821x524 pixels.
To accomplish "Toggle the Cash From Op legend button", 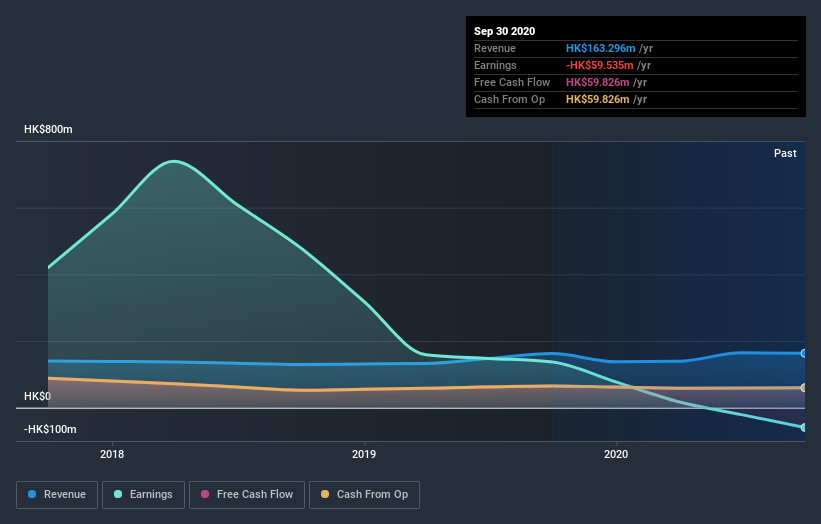I will [364, 495].
